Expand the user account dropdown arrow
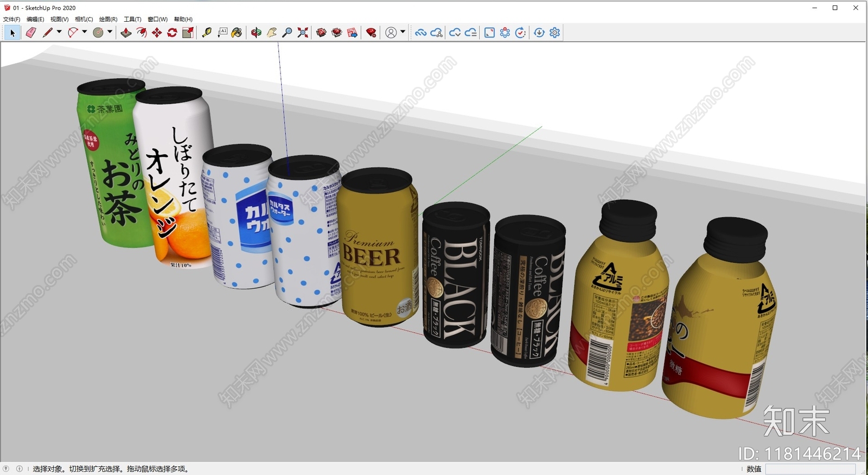 click(x=403, y=32)
